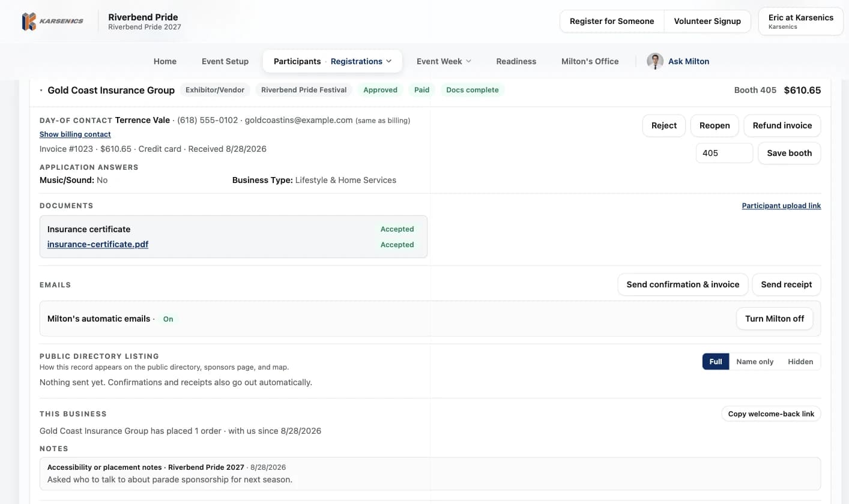Click the Booth 405 label in header
Image resolution: width=849 pixels, height=504 pixels.
click(755, 90)
